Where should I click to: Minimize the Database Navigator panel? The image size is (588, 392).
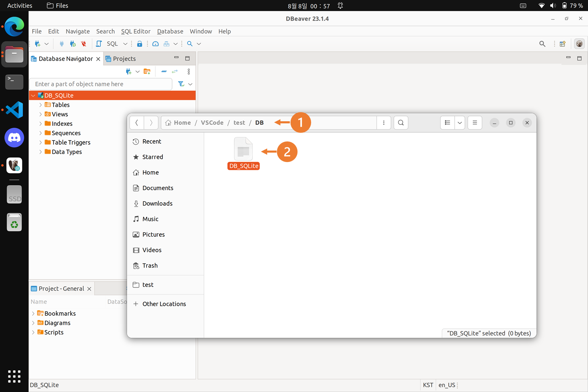point(176,58)
